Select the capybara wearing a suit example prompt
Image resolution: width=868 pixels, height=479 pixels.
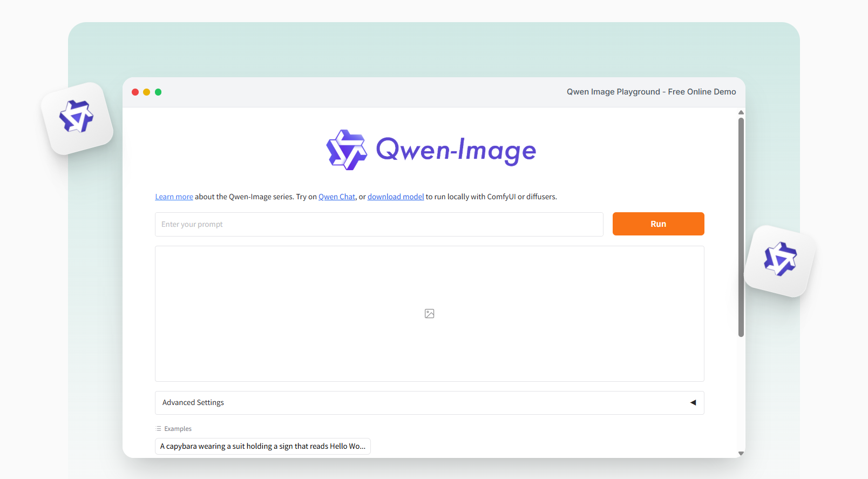coord(263,447)
